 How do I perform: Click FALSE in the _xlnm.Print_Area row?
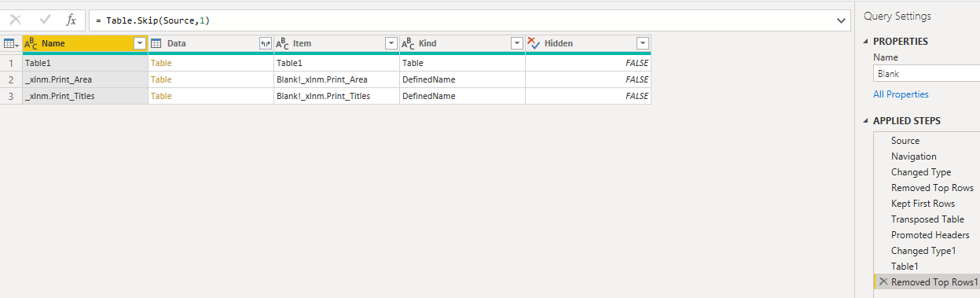pyautogui.click(x=588, y=79)
